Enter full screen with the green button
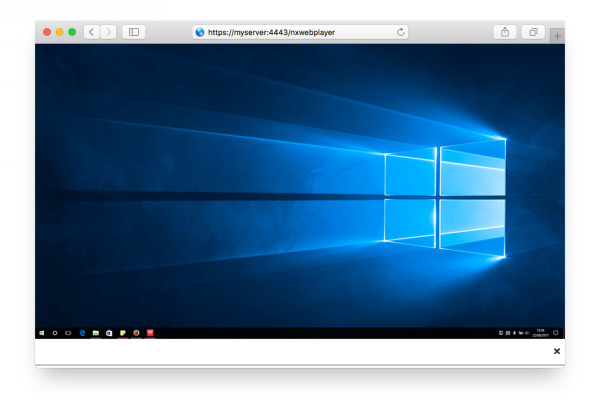Screen dimensions: 600x418 coord(72,32)
